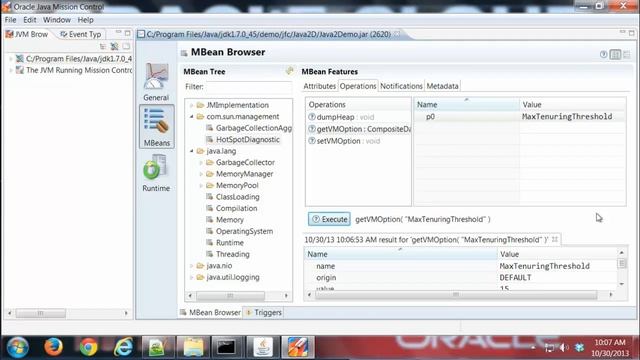
Task: Click the MBean Tree refresh icon
Action: 289,71
